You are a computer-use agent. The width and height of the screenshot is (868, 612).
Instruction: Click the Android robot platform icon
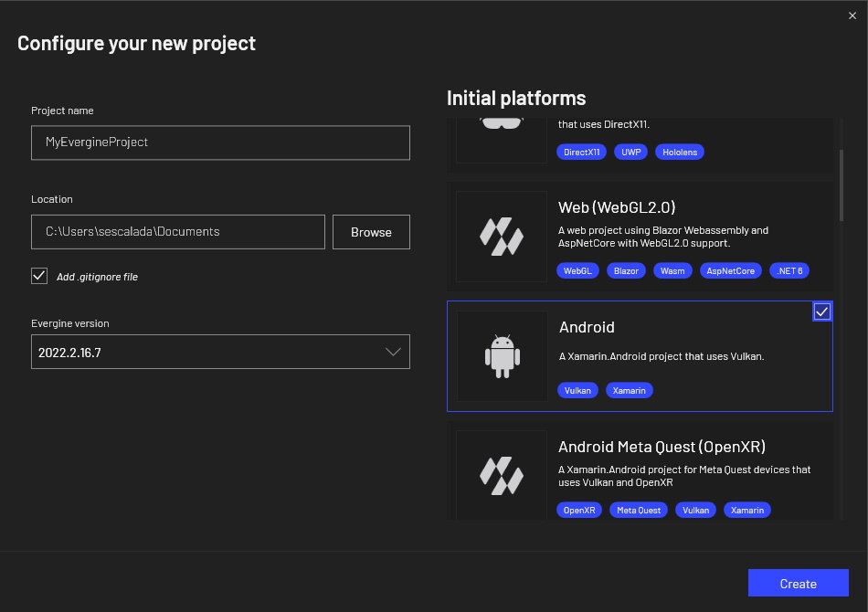click(x=502, y=356)
